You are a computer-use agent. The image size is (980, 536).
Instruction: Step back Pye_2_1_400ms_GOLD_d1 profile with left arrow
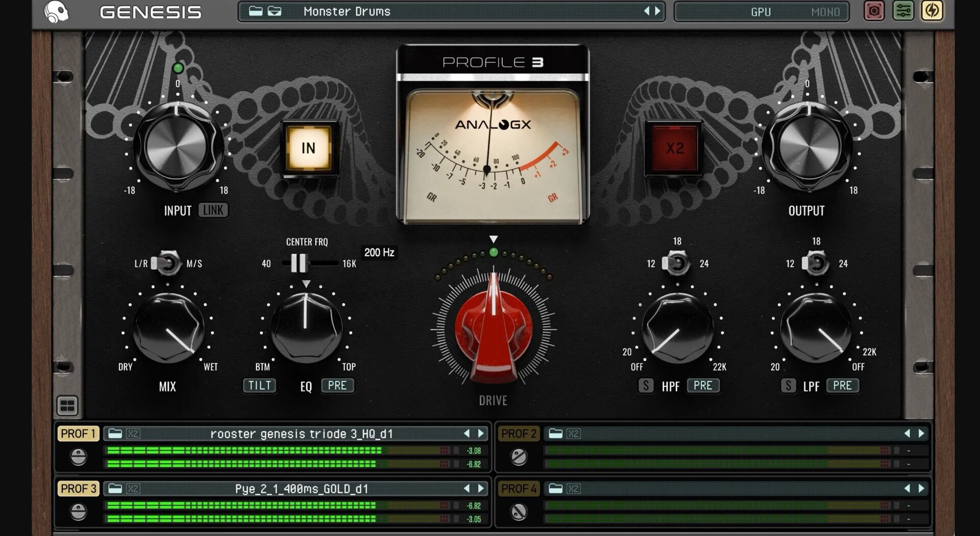coord(466,488)
